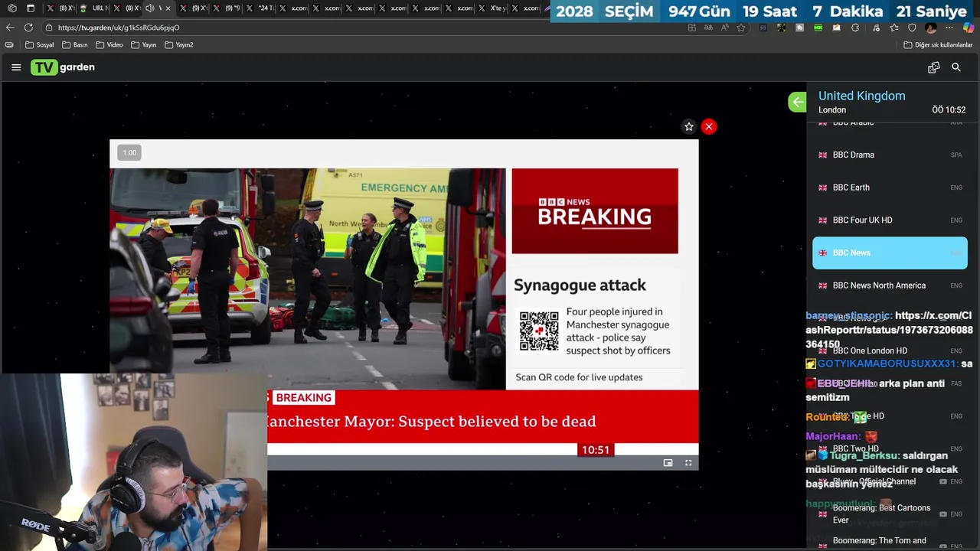Click the TV garden logo
The height and width of the screenshot is (551, 980).
[63, 67]
